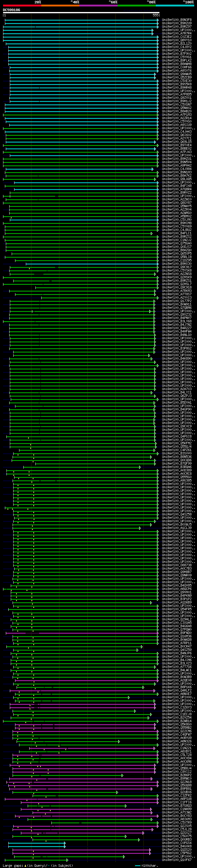Screen dimensions: 197x868
Task: Select label UniRef100_C5XGN7
Action: pos(177,104)
